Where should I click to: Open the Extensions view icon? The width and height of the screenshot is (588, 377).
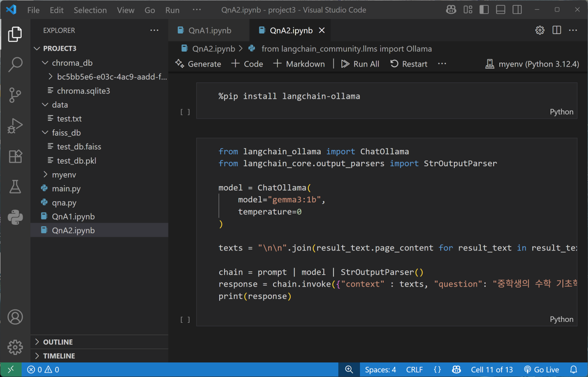click(x=15, y=156)
